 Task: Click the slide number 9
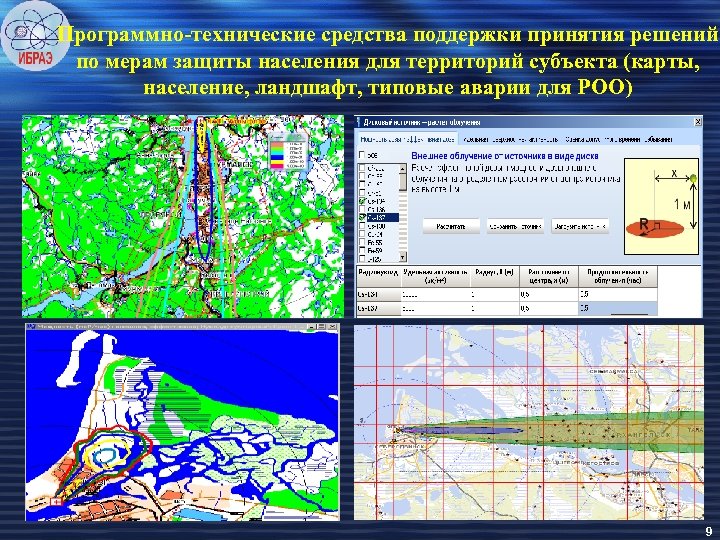tap(708, 529)
